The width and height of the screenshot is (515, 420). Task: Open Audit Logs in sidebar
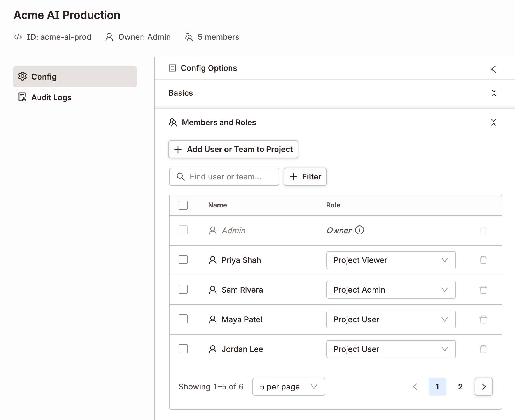point(75,97)
